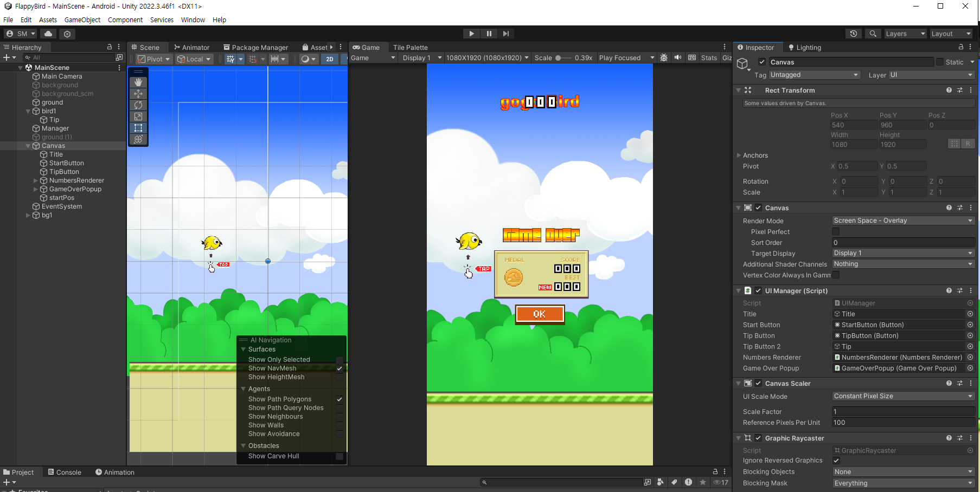Screen dimensions: 980x492
Task: Open the 1080X1920 resolution dropdown
Action: pyautogui.click(x=488, y=57)
